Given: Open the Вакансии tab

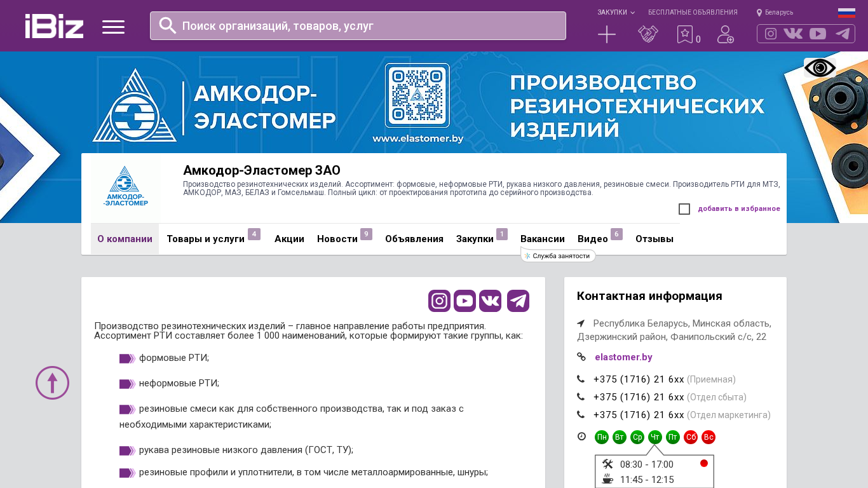Looking at the screenshot, I should (543, 239).
